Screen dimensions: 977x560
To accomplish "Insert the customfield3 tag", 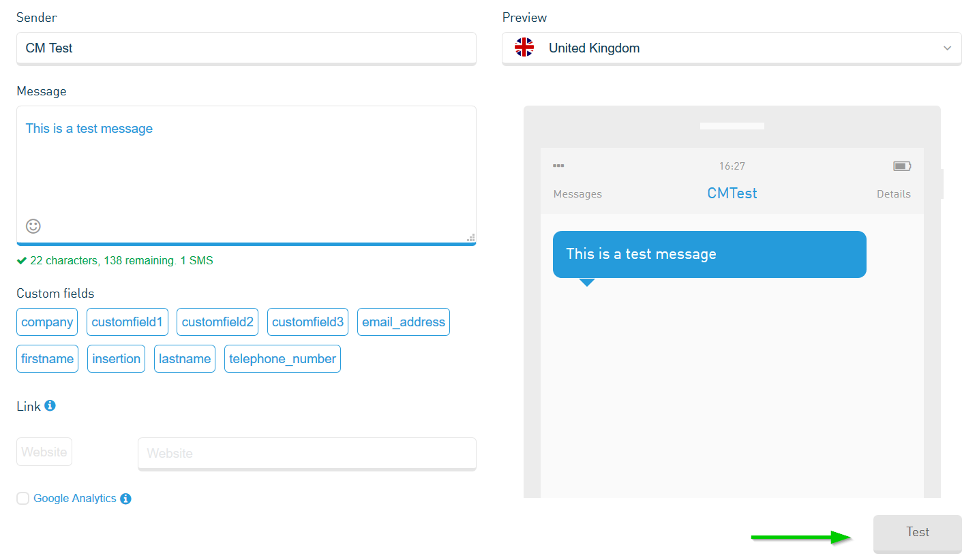I will tap(308, 322).
